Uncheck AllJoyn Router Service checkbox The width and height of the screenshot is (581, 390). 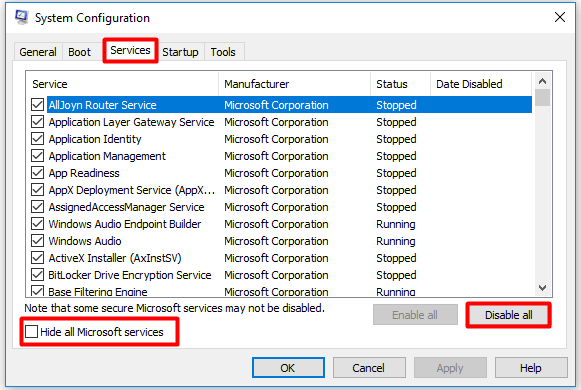click(37, 105)
